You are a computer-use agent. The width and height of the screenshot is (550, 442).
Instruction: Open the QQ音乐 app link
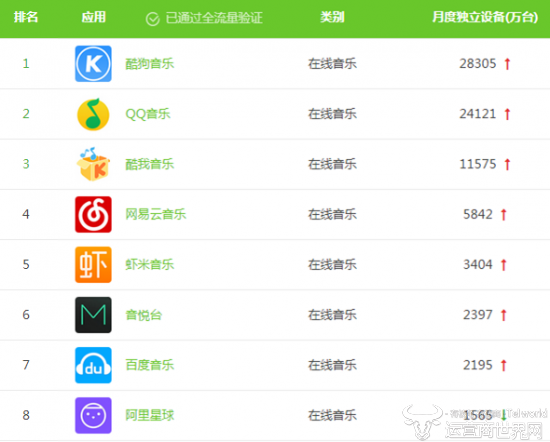148,114
